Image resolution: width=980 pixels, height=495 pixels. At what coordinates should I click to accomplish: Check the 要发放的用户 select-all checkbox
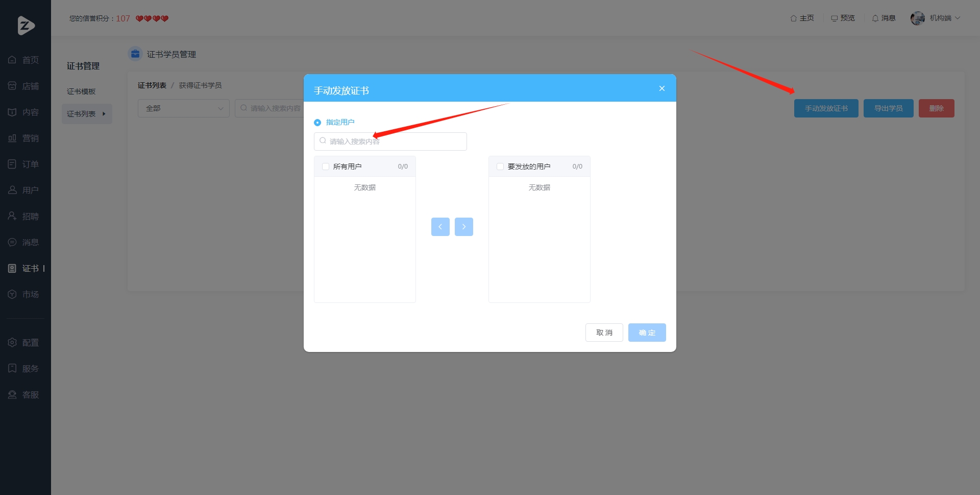(x=500, y=167)
